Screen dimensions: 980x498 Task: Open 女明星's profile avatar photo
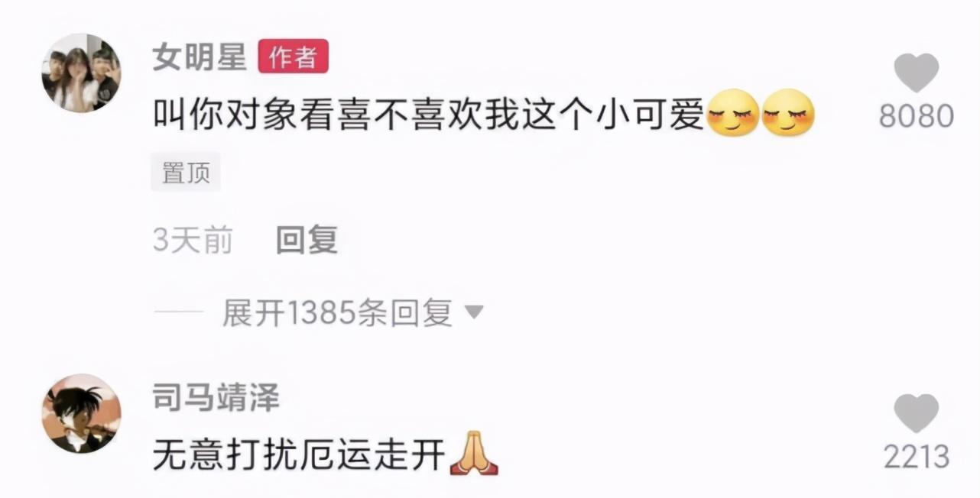[x=81, y=73]
